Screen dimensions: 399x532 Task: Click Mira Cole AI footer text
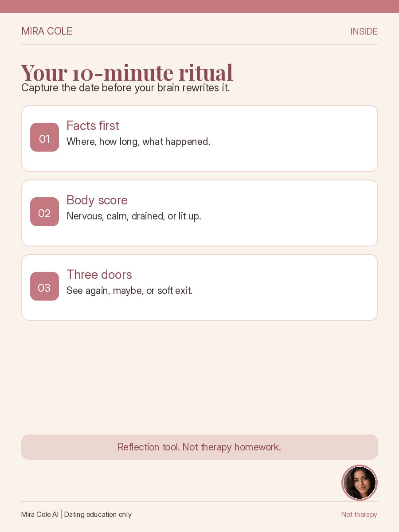[40, 514]
